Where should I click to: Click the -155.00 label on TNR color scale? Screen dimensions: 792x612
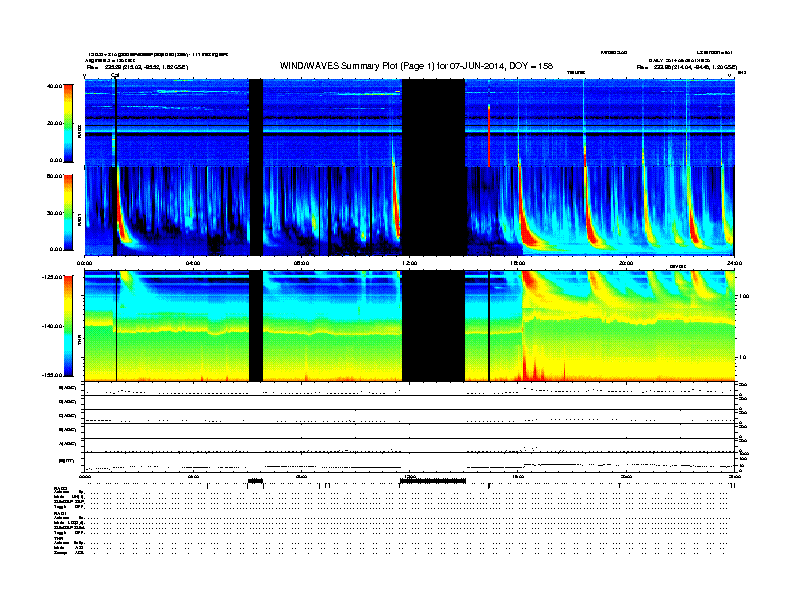click(x=53, y=375)
